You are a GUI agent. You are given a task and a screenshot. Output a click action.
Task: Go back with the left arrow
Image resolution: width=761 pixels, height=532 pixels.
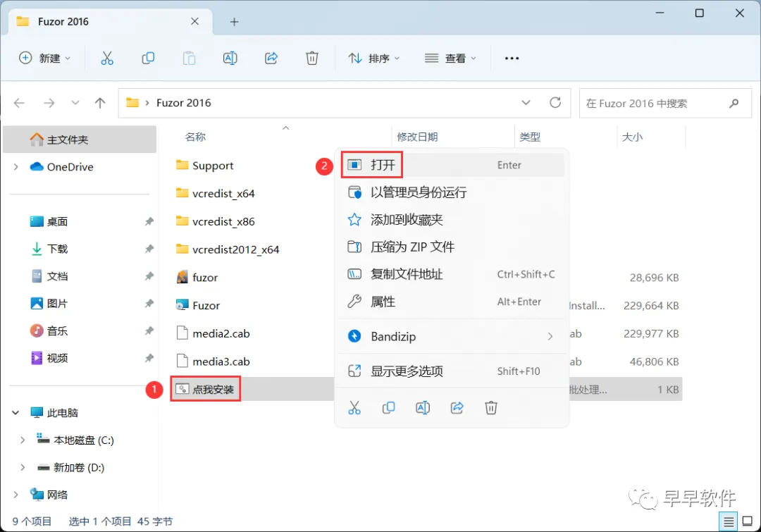(x=19, y=103)
